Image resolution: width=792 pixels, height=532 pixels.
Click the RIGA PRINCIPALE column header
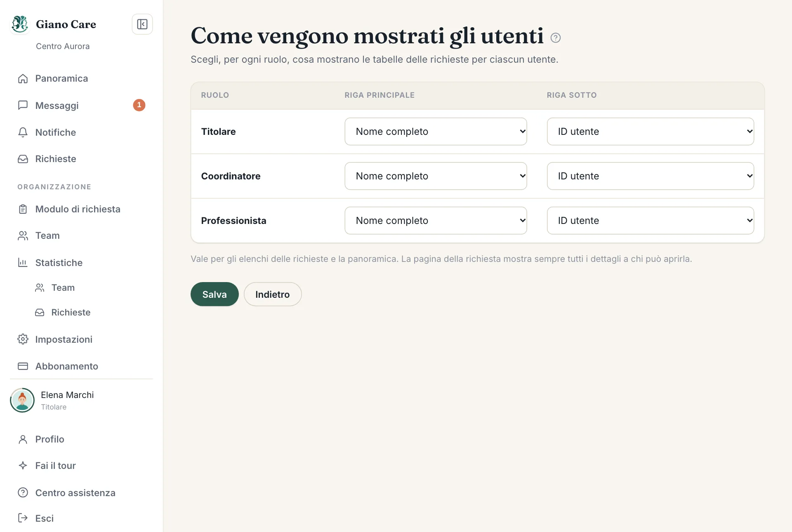click(379, 95)
